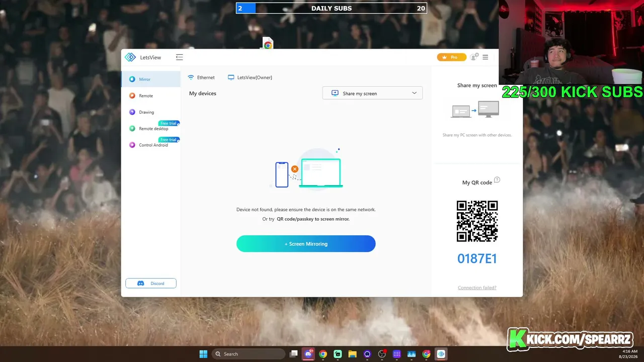Image resolution: width=644 pixels, height=362 pixels.
Task: Click the LetsView icon in the taskbar
Action: pyautogui.click(x=441, y=354)
